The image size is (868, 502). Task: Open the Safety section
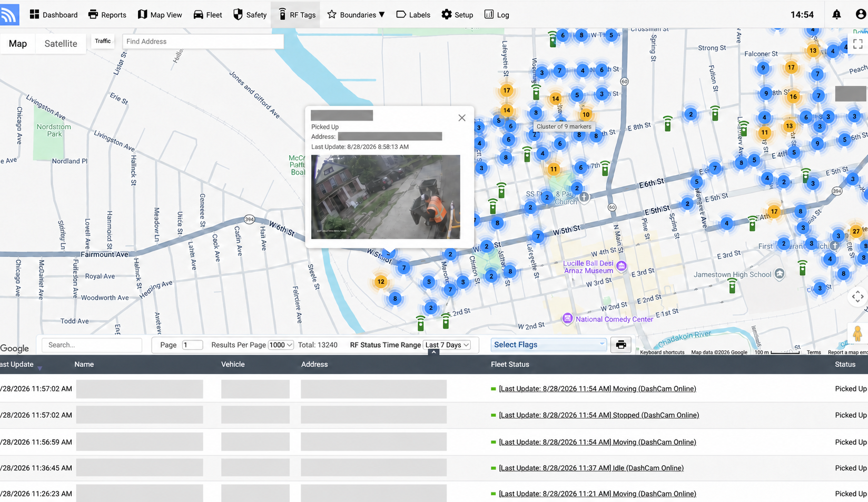[250, 15]
